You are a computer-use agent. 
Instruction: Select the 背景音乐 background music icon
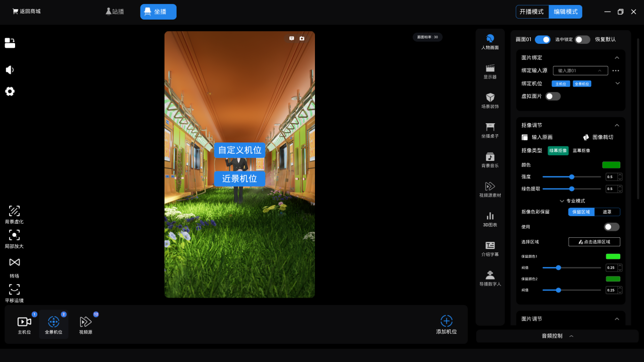tap(490, 157)
